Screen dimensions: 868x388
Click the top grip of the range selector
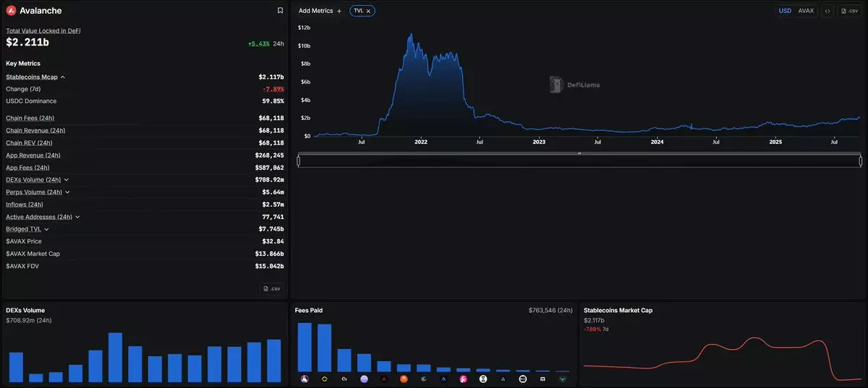(x=579, y=153)
